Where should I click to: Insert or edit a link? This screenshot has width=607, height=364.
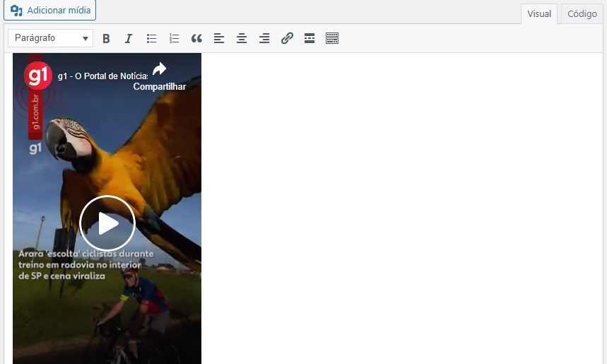click(287, 39)
